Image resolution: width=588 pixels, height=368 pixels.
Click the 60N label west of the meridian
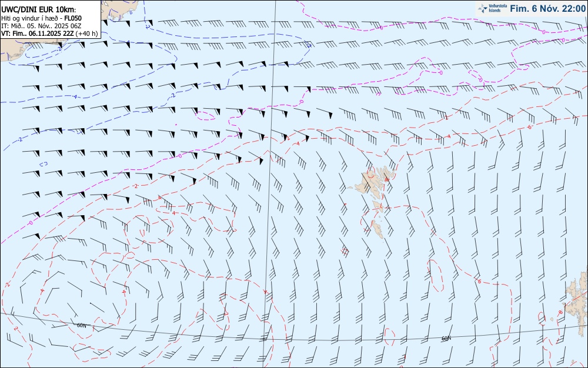[x=81, y=325]
